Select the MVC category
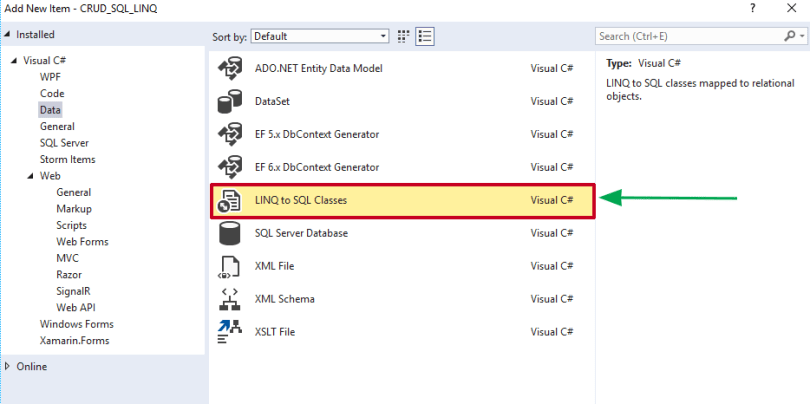The width and height of the screenshot is (810, 404). pyautogui.click(x=67, y=259)
